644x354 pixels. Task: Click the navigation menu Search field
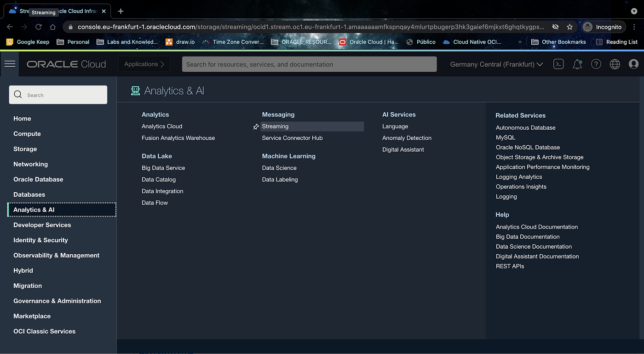point(58,95)
